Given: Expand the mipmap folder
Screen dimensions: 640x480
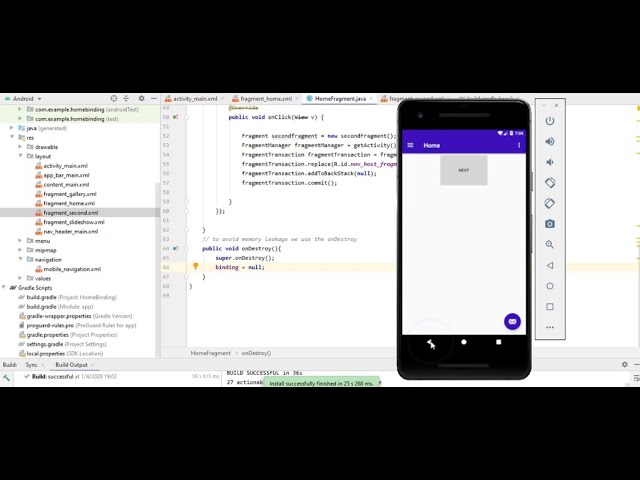Looking at the screenshot, I should click(x=20, y=250).
